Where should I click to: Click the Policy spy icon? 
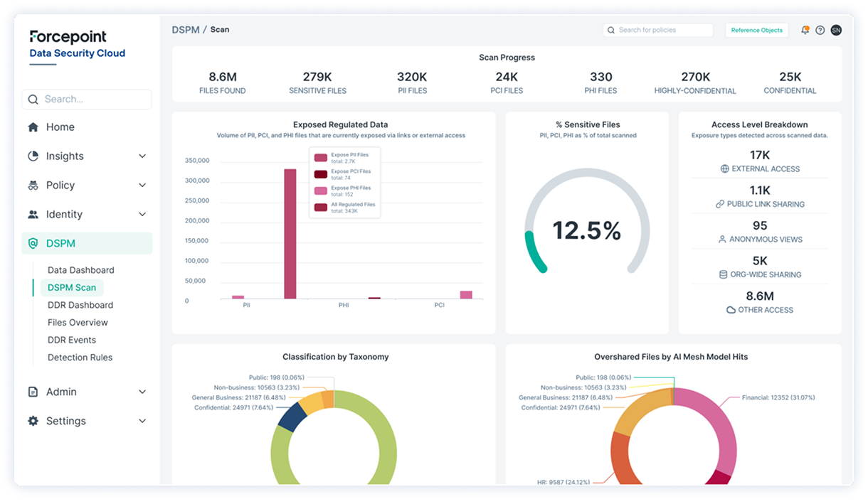pyautogui.click(x=33, y=186)
